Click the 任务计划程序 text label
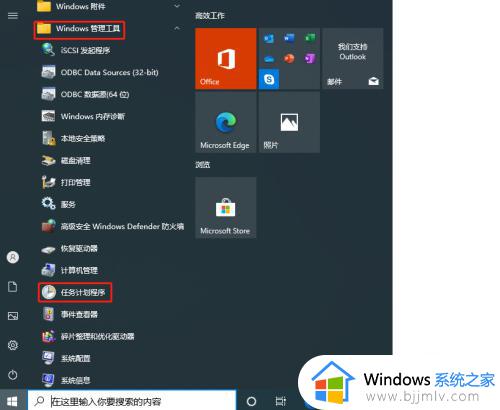 pos(83,292)
